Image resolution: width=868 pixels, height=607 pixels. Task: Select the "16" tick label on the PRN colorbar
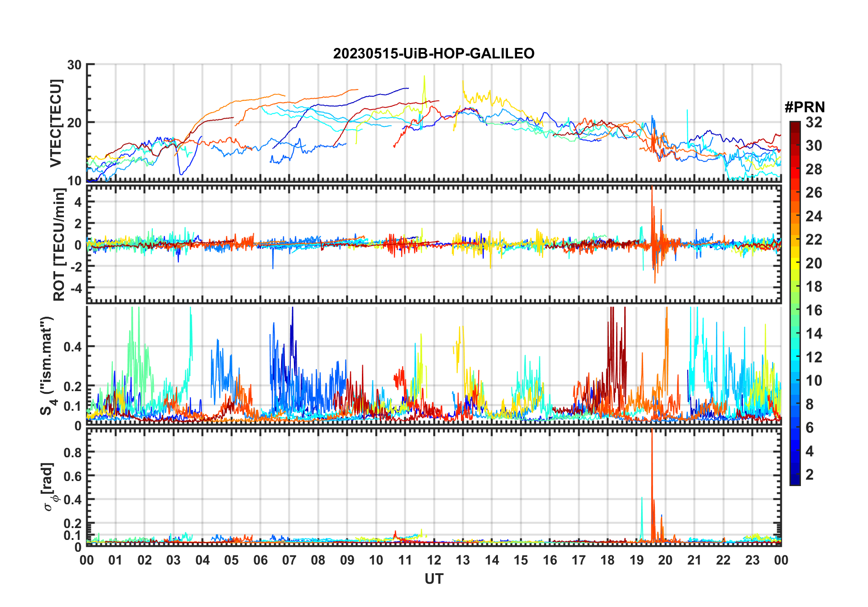[x=814, y=310]
